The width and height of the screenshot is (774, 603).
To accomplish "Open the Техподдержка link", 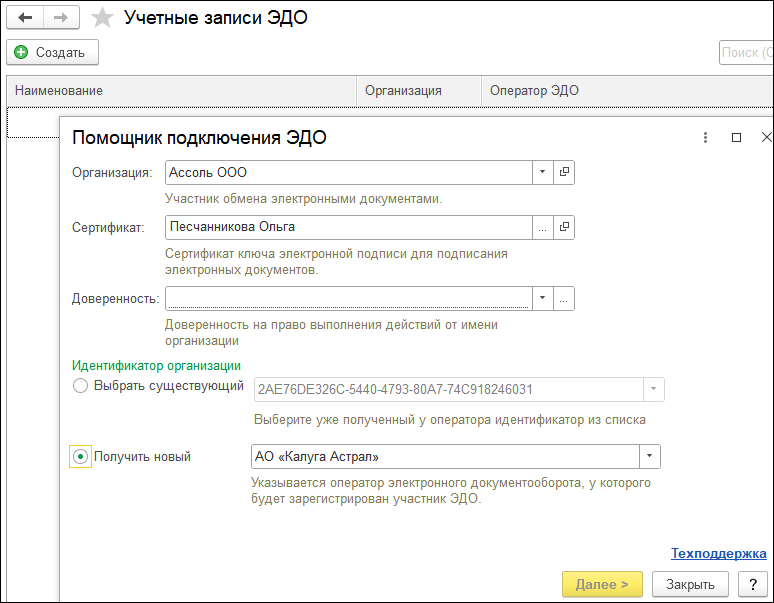I will [x=718, y=553].
